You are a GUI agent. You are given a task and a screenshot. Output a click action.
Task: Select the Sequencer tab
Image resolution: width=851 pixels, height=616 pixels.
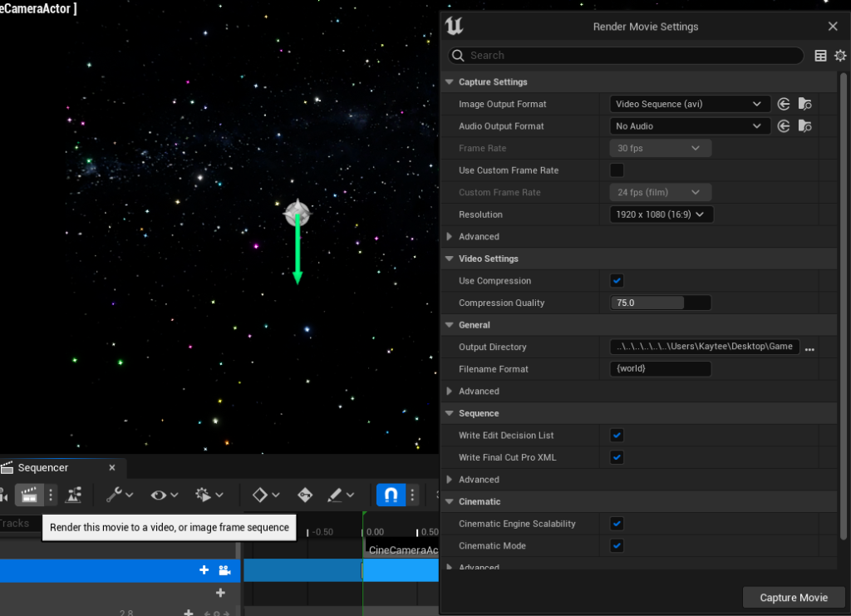click(43, 468)
